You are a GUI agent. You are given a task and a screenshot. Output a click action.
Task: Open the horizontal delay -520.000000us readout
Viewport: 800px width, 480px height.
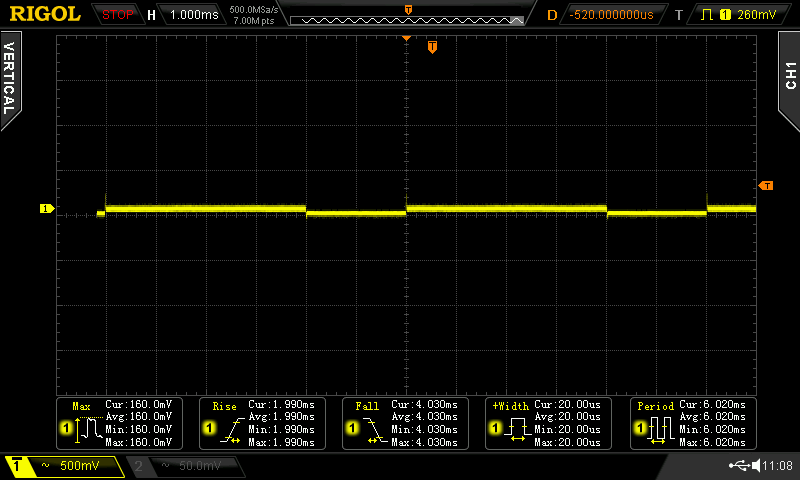[610, 14]
